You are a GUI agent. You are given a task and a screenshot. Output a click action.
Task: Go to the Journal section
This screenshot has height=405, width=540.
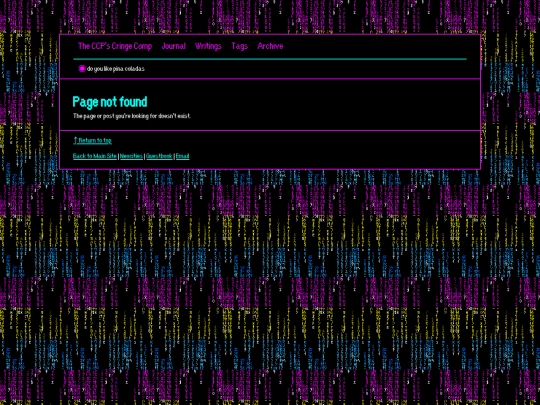coord(174,46)
